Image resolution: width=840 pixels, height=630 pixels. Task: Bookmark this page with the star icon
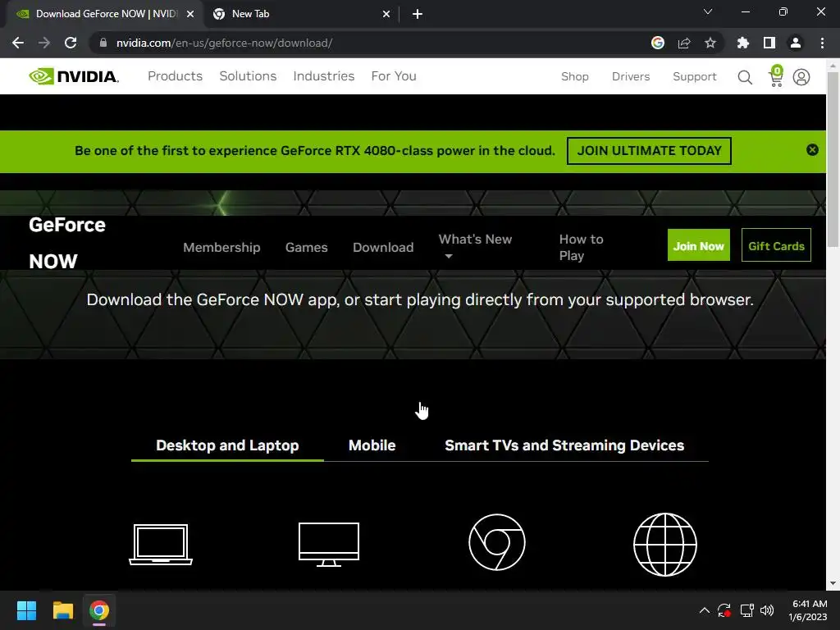[710, 43]
